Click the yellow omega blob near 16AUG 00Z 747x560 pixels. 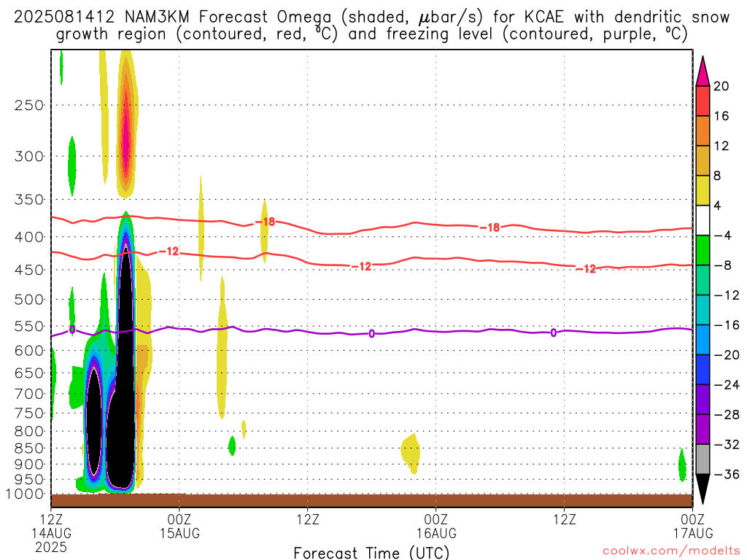tap(411, 452)
